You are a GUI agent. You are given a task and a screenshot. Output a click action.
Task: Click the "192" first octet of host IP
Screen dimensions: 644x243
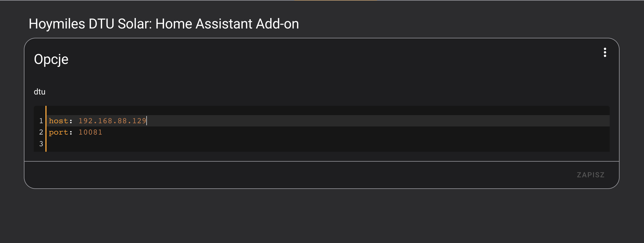(86, 121)
